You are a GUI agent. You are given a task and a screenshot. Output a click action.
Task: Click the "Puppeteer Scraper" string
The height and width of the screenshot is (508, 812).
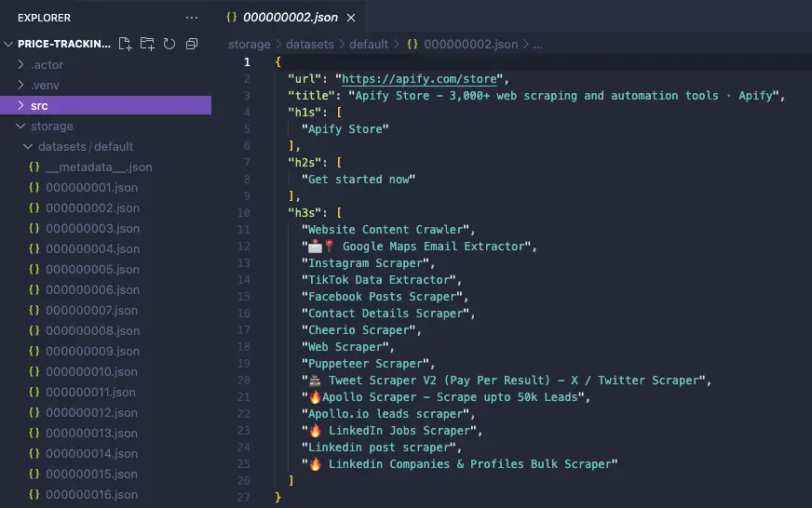click(365, 364)
